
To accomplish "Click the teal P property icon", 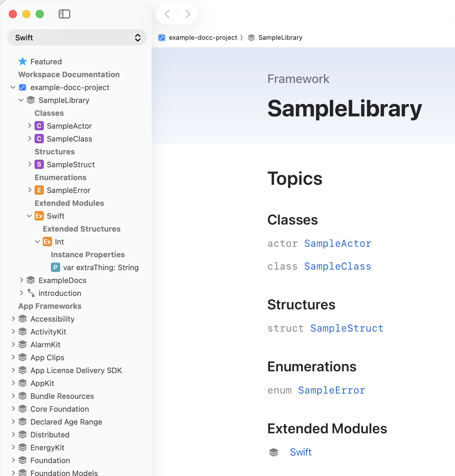I will click(x=55, y=268).
